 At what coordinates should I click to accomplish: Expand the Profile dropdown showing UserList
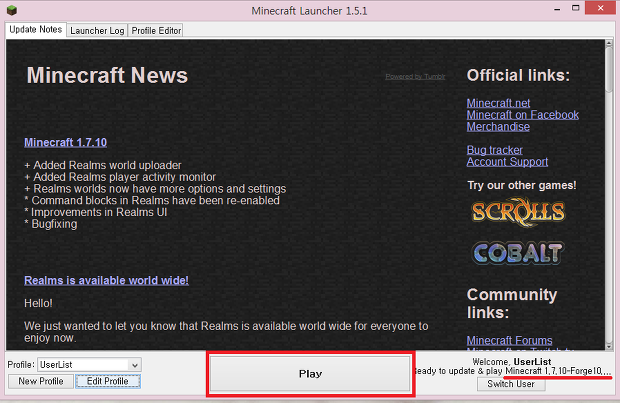point(89,365)
